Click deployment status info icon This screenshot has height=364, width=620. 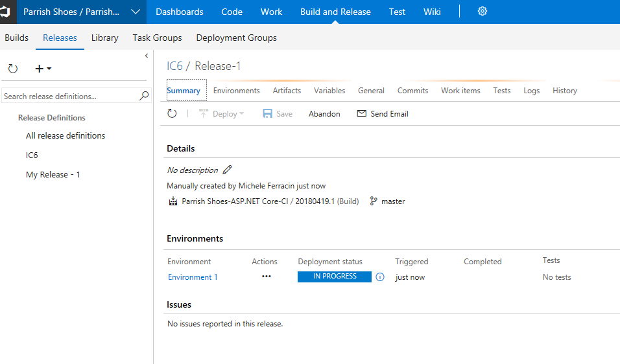380,277
